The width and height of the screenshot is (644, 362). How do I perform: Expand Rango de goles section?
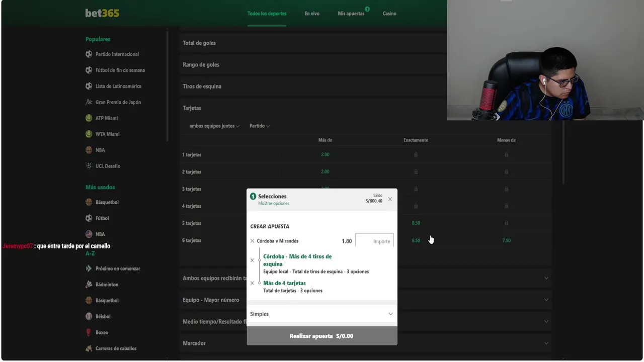point(313,65)
